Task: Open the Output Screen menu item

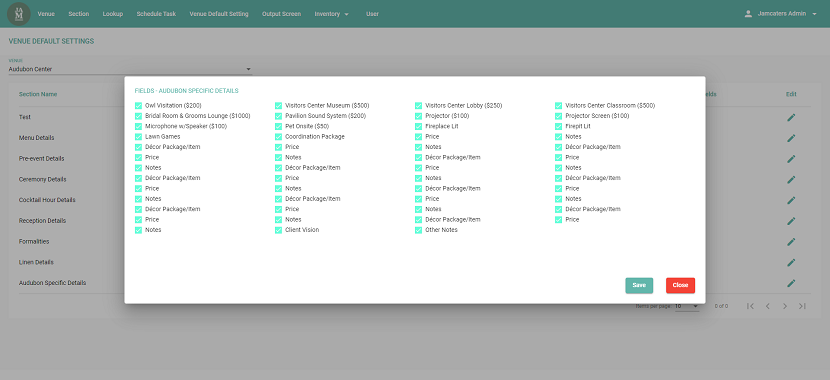Action: click(x=281, y=14)
